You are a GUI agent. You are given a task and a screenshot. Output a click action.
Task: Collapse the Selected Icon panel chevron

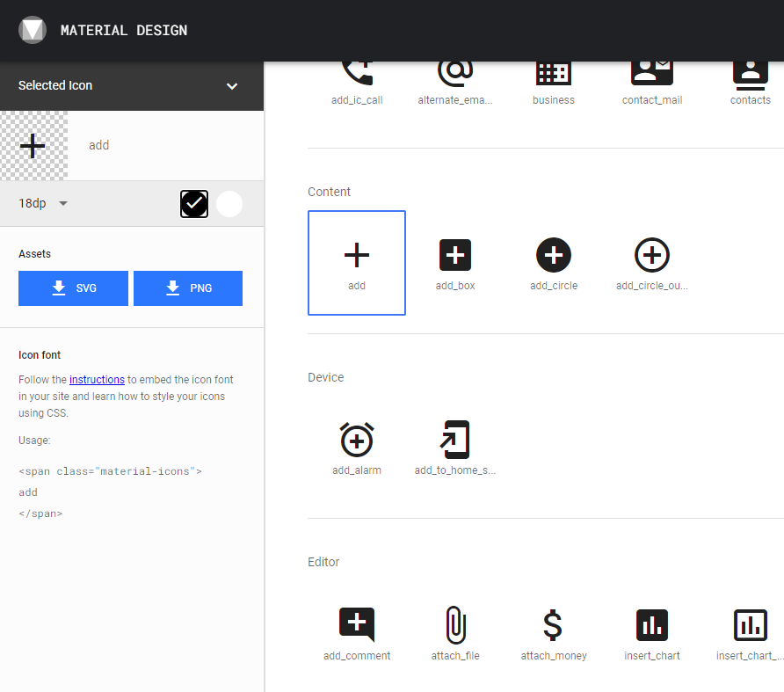(x=231, y=86)
